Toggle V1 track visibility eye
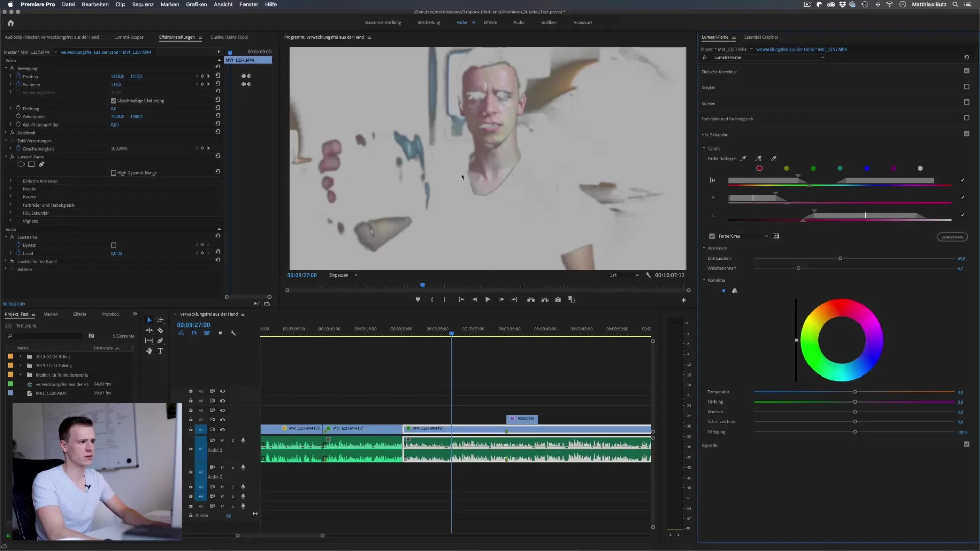 (x=223, y=430)
